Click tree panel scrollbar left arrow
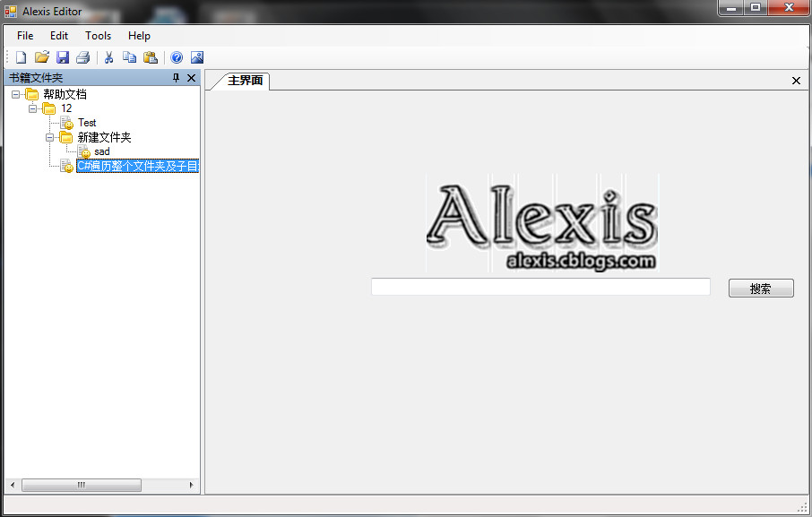This screenshot has width=812, height=517. point(13,486)
